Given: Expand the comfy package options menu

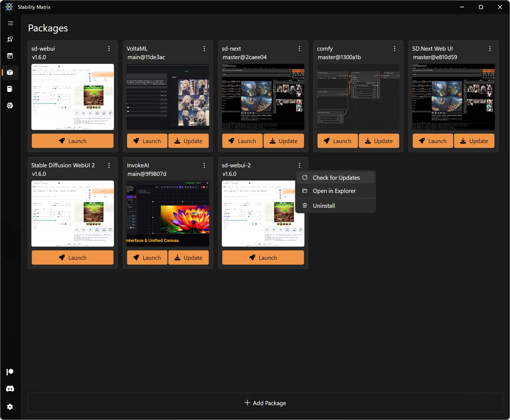Looking at the screenshot, I should pos(395,49).
